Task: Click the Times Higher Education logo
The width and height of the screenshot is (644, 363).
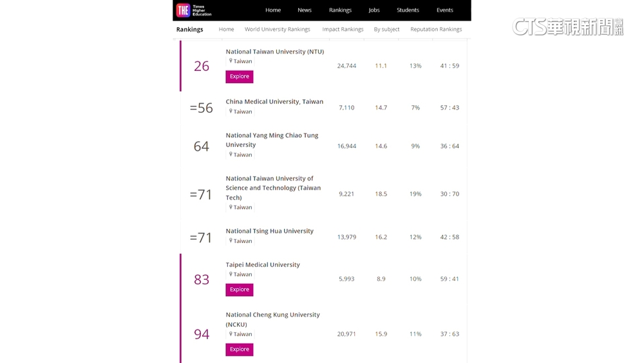Action: (x=194, y=10)
